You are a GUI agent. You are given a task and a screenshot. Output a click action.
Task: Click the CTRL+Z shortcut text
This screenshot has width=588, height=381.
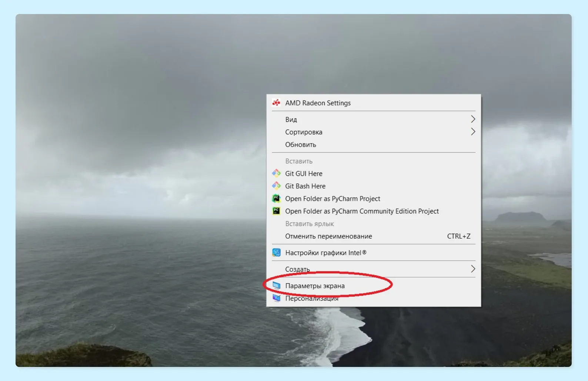(x=459, y=236)
